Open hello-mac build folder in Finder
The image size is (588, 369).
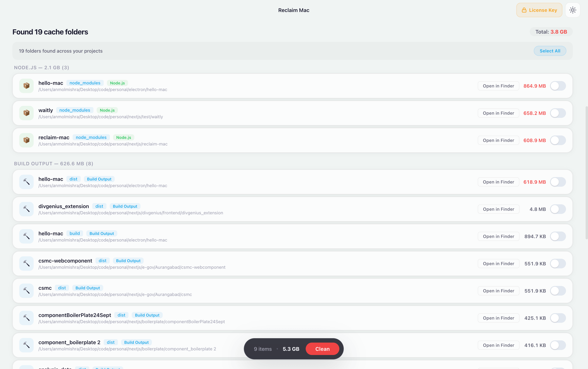498,236
